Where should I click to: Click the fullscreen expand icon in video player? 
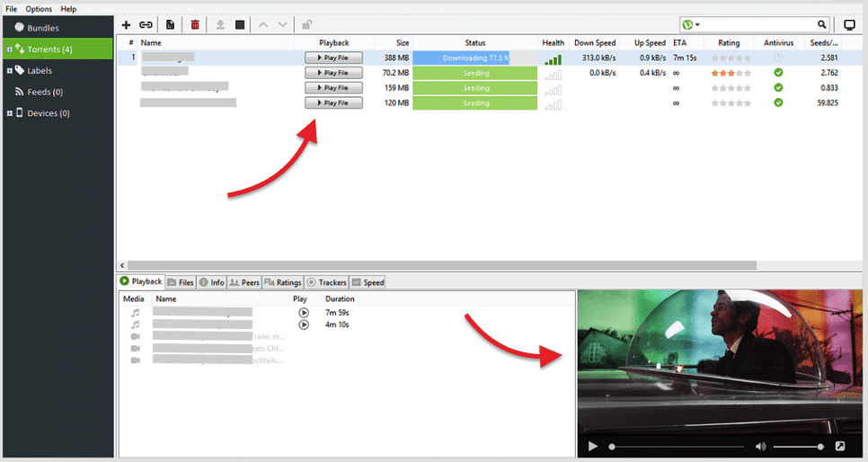coord(840,446)
